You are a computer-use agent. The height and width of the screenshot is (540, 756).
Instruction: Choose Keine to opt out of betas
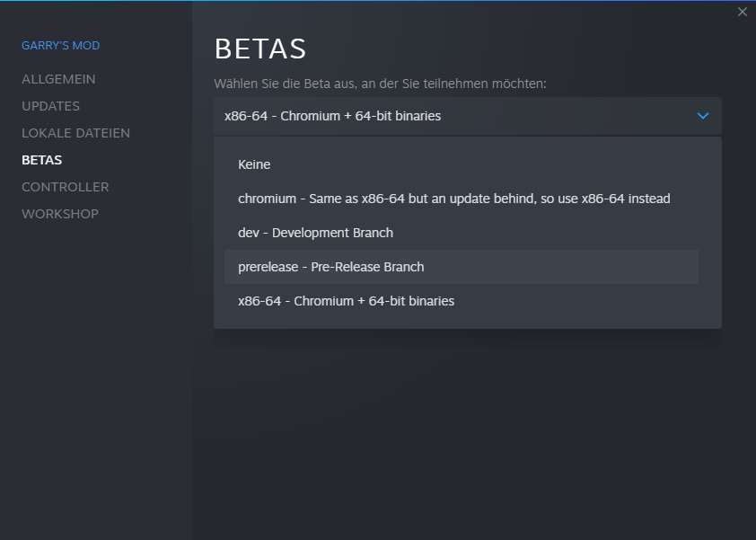[x=461, y=164]
